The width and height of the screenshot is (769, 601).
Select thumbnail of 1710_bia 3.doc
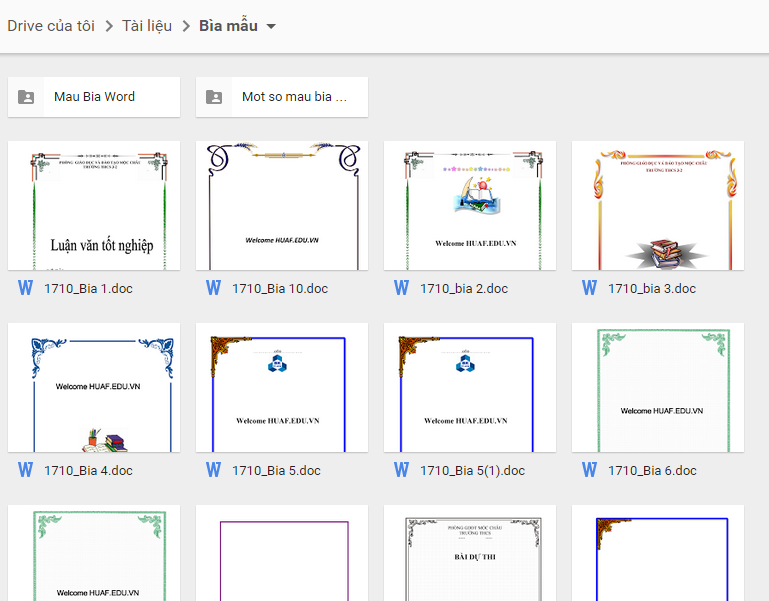[658, 206]
